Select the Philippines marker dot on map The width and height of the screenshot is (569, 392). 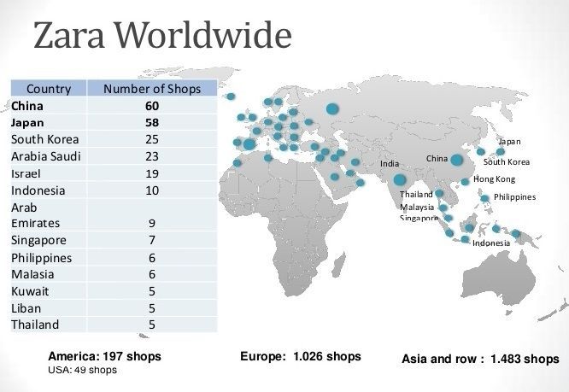pyautogui.click(x=484, y=198)
